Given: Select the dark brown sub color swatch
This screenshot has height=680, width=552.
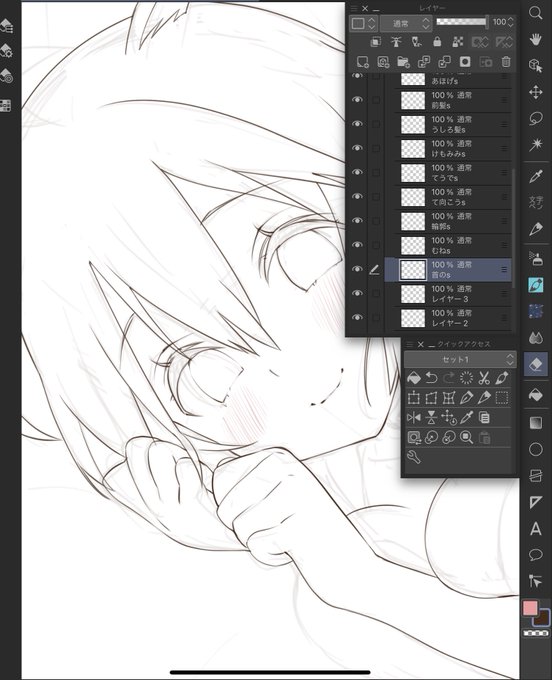Looking at the screenshot, I should [x=542, y=618].
